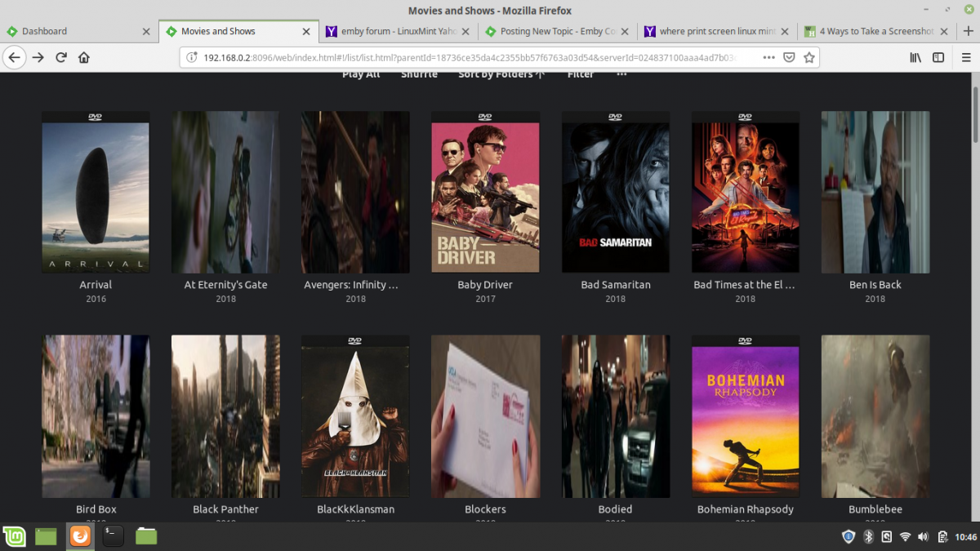Click the Black Panther title link
Image resolution: width=980 pixels, height=551 pixels.
[225, 509]
